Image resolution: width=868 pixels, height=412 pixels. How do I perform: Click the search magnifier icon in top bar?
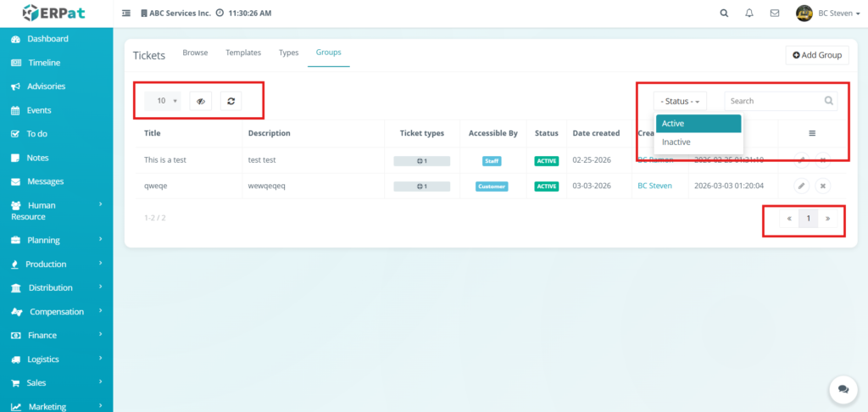click(723, 14)
